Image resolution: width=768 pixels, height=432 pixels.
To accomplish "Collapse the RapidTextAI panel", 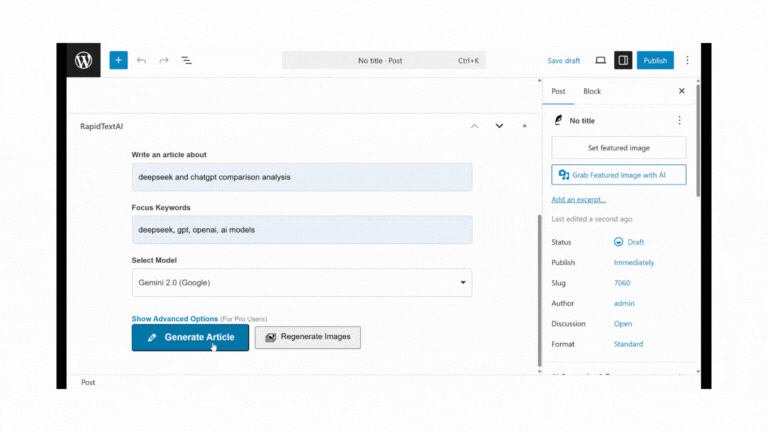I will click(524, 126).
